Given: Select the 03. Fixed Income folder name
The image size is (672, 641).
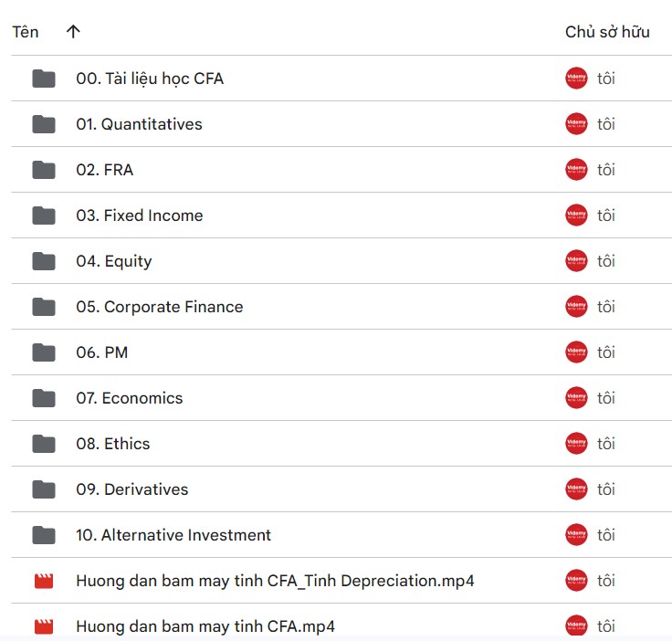Looking at the screenshot, I should click(x=140, y=215).
